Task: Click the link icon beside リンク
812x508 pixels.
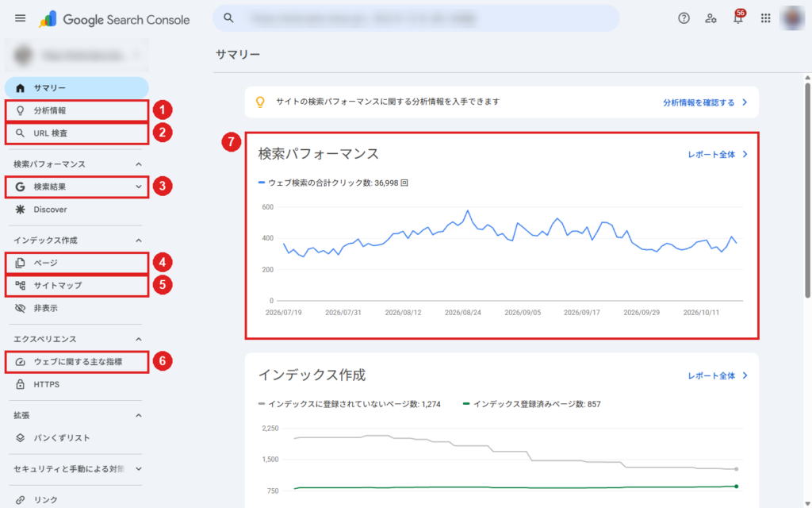Action: coord(20,500)
